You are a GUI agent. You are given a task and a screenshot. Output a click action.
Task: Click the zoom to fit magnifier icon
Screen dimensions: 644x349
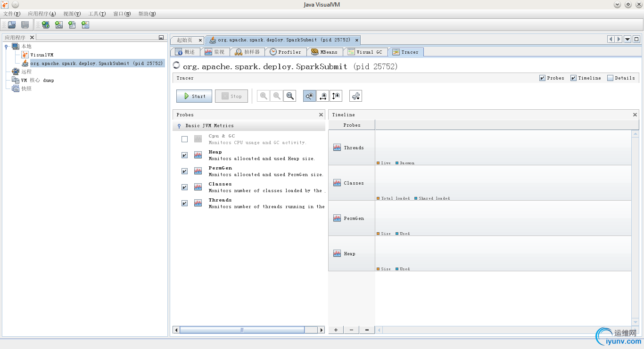coord(290,96)
